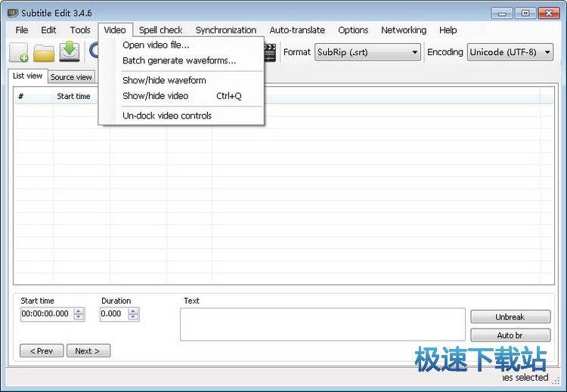Viewport: 567px width, 392px height.
Task: Click the New subtitle file icon
Action: [19, 52]
